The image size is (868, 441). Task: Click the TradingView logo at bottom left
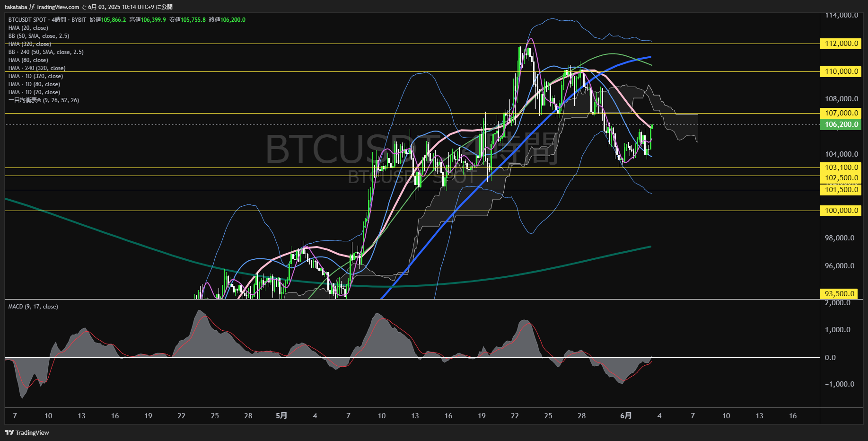click(x=27, y=432)
